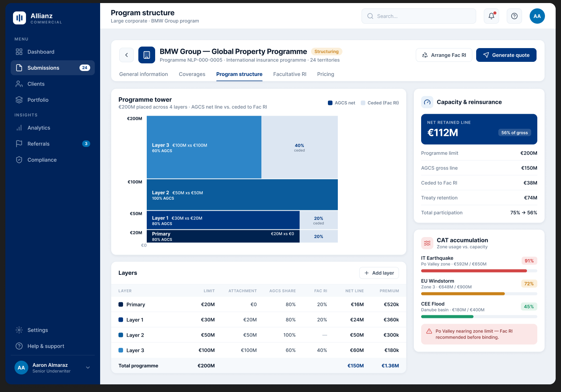
Task: Click the Total participation 75% → 56% value
Action: 524,213
